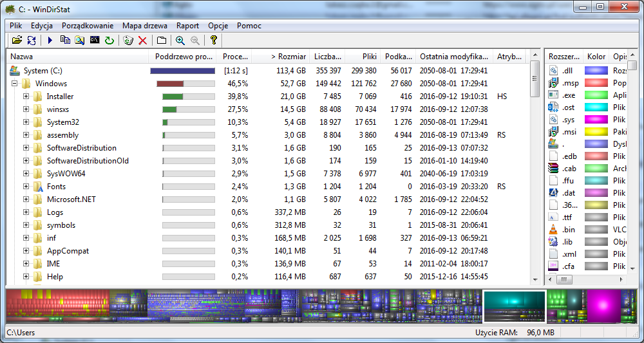The width and height of the screenshot is (644, 343).
Task: Click the .cfa file type icon
Action: 553,266
